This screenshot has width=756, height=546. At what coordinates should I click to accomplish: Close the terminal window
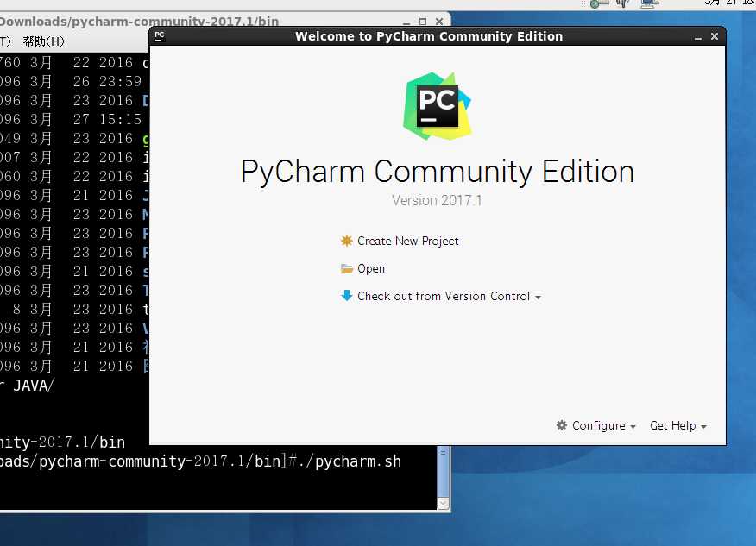[439, 22]
